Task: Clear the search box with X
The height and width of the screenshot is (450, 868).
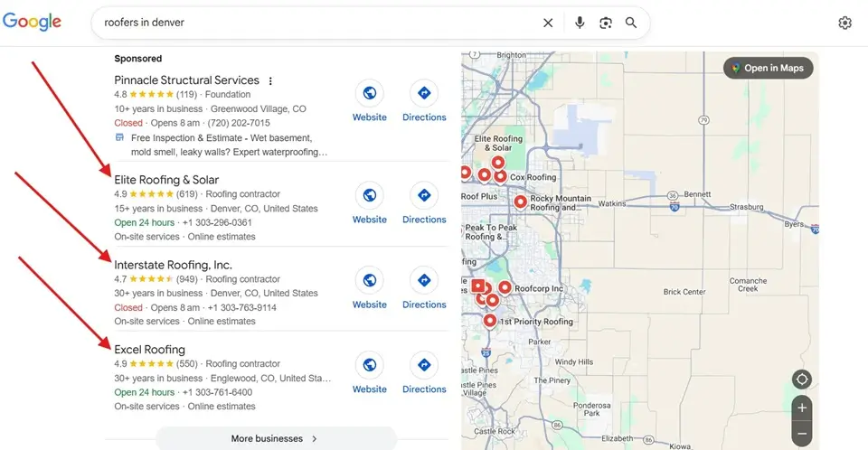Action: (x=548, y=23)
